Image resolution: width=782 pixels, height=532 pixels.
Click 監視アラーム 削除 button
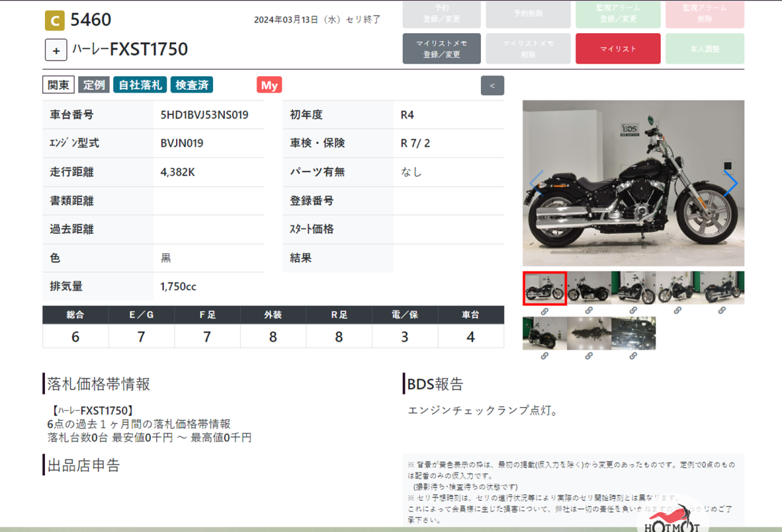coord(705,14)
